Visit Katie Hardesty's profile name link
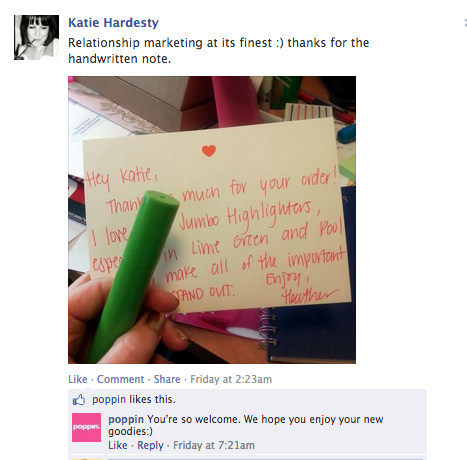 (x=113, y=23)
